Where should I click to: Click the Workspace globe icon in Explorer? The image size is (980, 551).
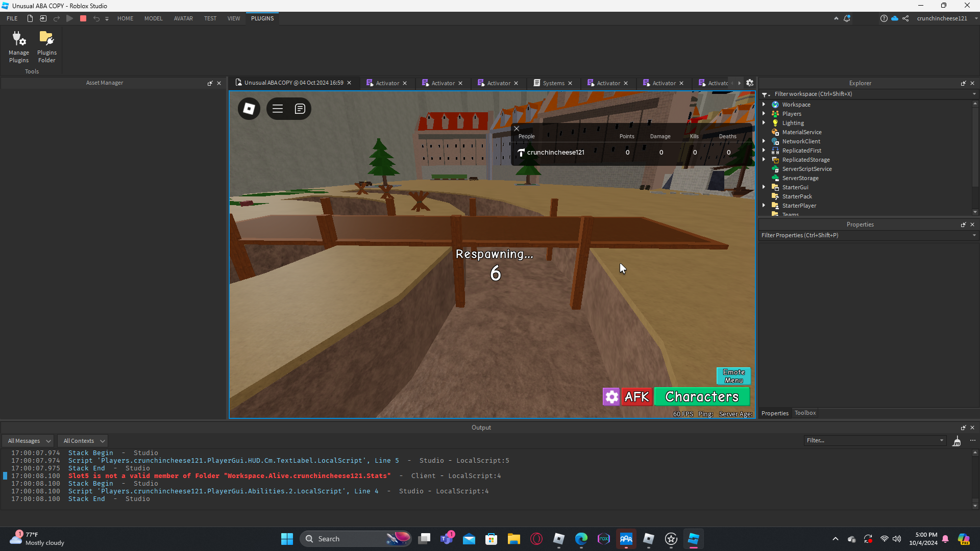[775, 105]
